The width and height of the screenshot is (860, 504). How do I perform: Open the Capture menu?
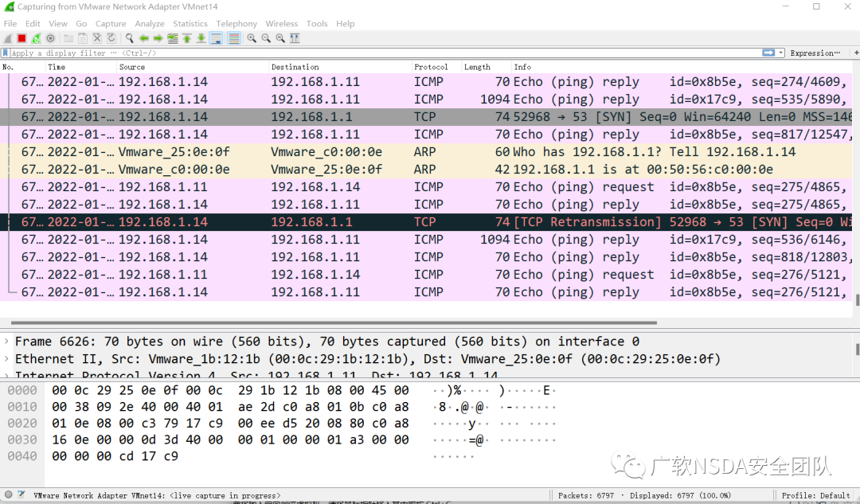point(111,24)
